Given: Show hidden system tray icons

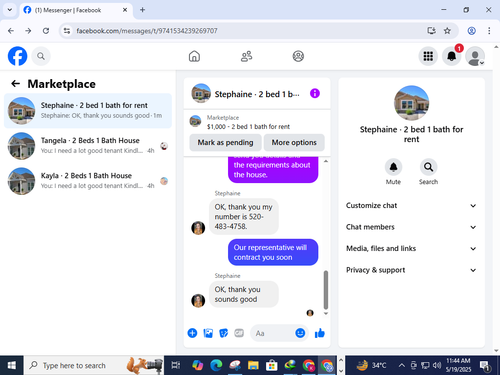Looking at the screenshot, I should pyautogui.click(x=402, y=365).
